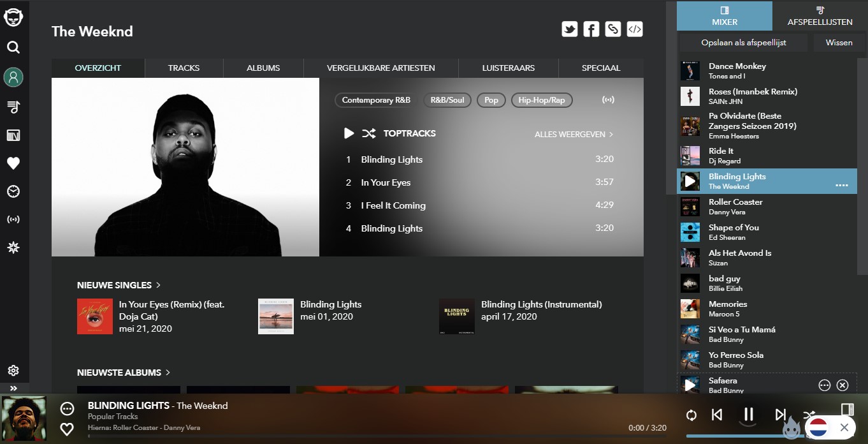Open Blinding Lights (Instrumental) single cover
This screenshot has width=868, height=444.
click(x=457, y=316)
